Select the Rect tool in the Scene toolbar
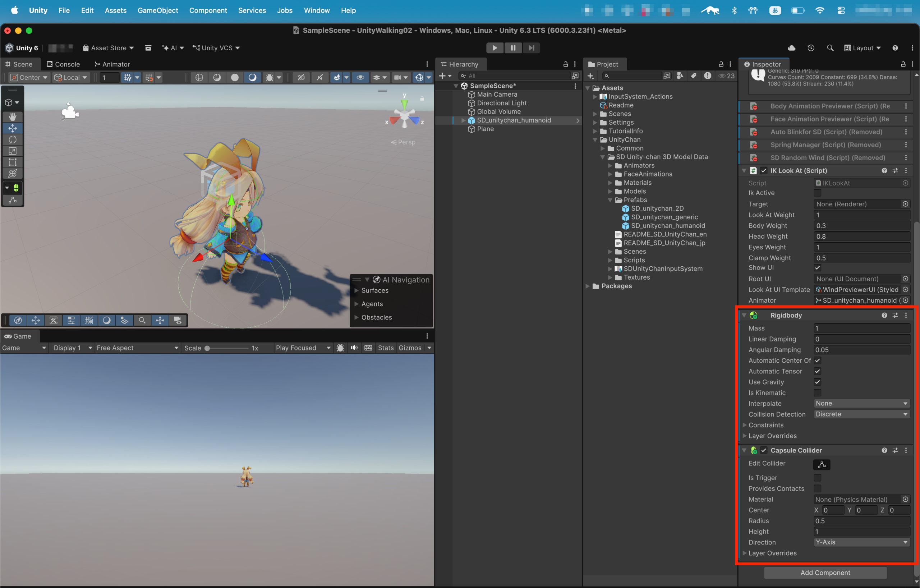 (13, 162)
